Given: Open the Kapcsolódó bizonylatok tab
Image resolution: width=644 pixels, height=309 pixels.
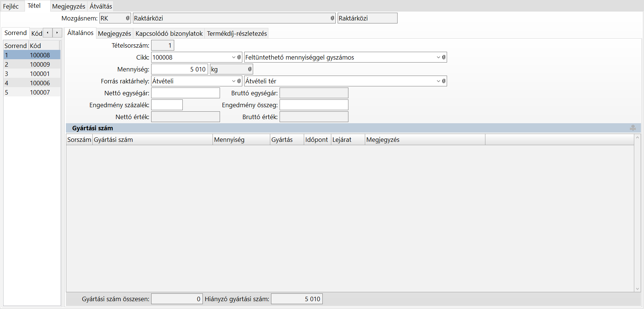Looking at the screenshot, I should tap(169, 34).
